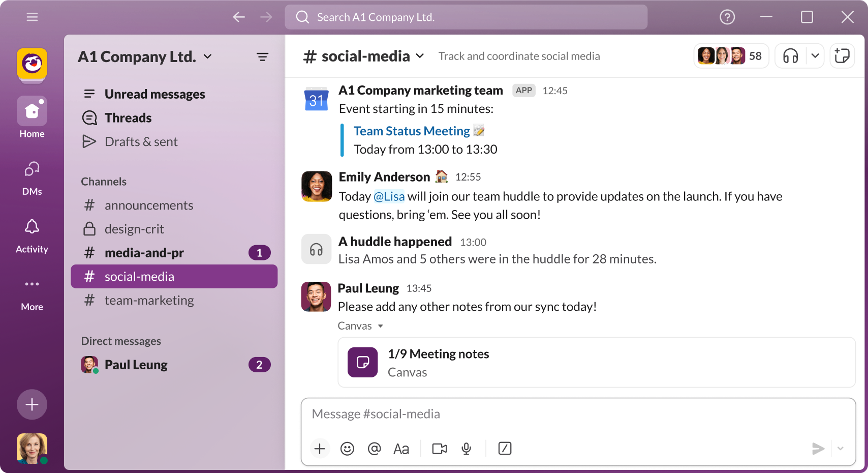Start a huddle with the headphones icon

pyautogui.click(x=790, y=56)
